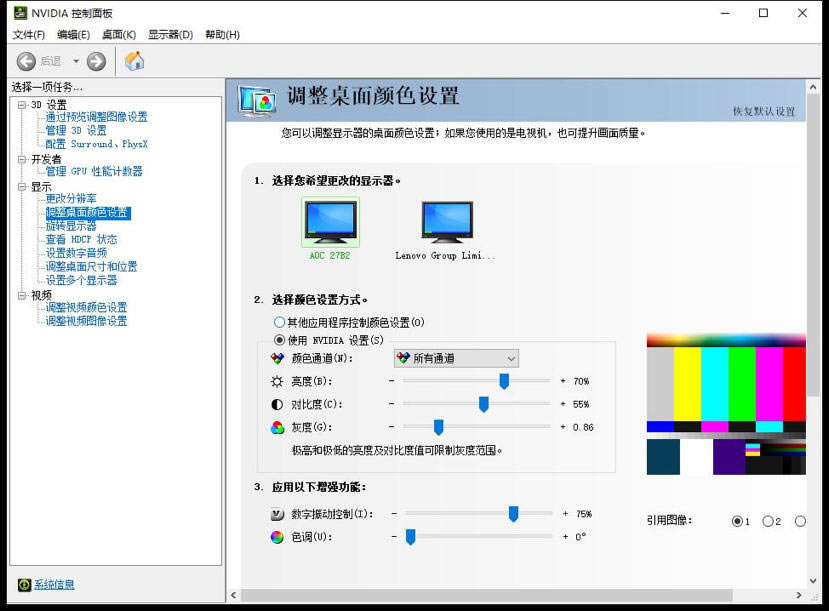Open 'Adjust video image settings' task

click(86, 321)
